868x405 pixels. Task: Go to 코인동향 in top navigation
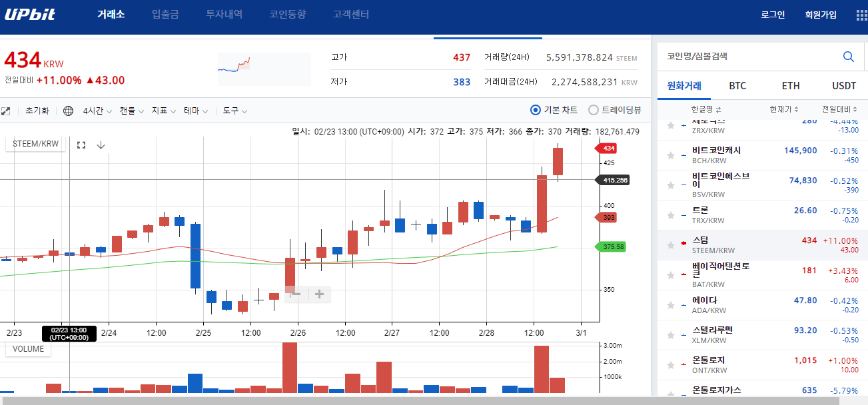click(288, 15)
